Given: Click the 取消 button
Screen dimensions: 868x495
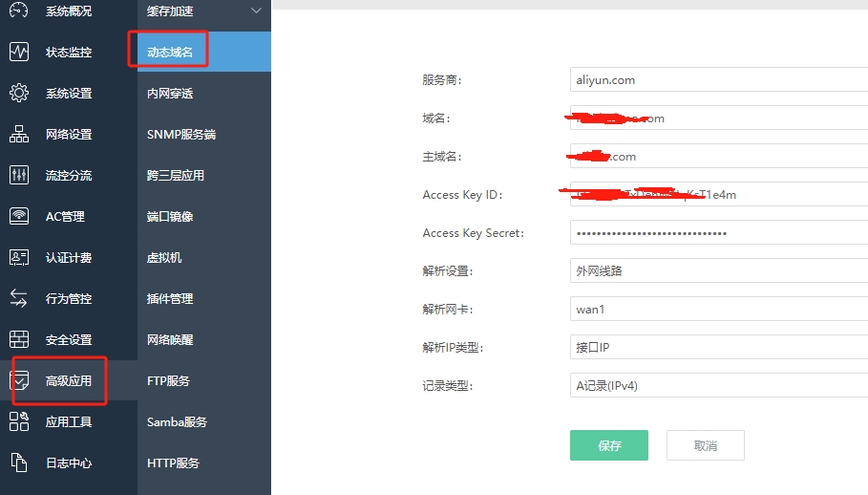Looking at the screenshot, I should click(x=706, y=445).
